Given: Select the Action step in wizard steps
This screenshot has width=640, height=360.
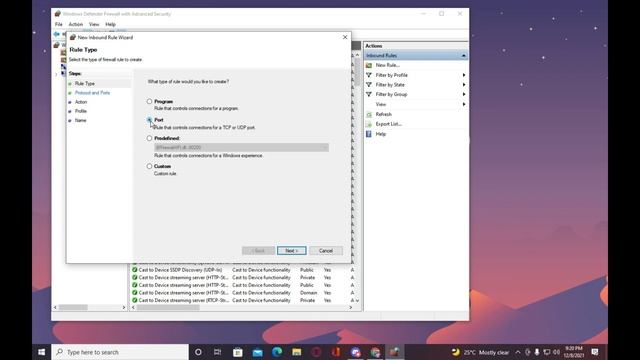Looking at the screenshot, I should click(81, 102).
